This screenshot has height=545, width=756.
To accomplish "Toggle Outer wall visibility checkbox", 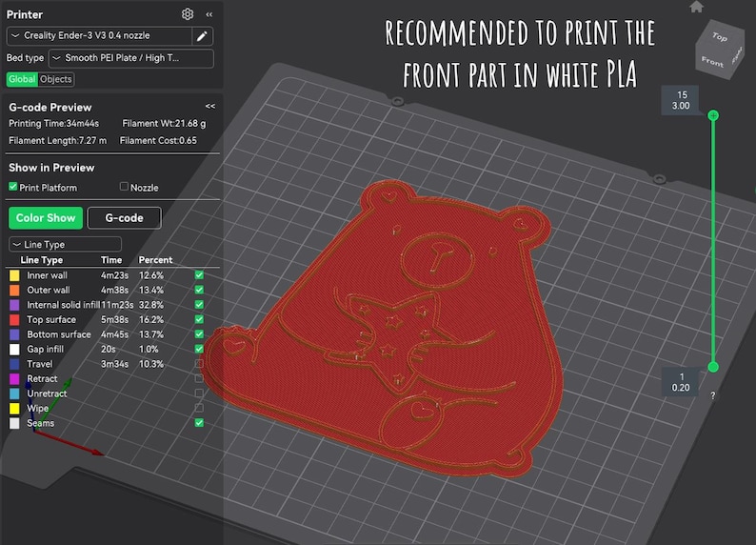I will (199, 290).
